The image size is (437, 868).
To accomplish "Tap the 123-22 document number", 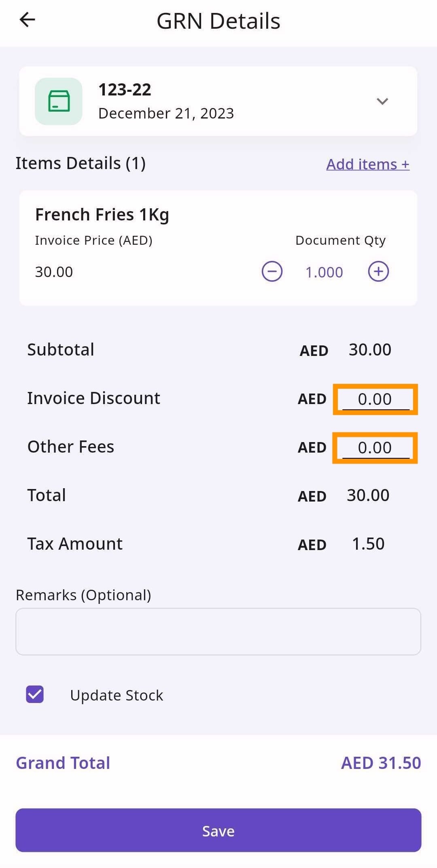I will pyautogui.click(x=125, y=89).
